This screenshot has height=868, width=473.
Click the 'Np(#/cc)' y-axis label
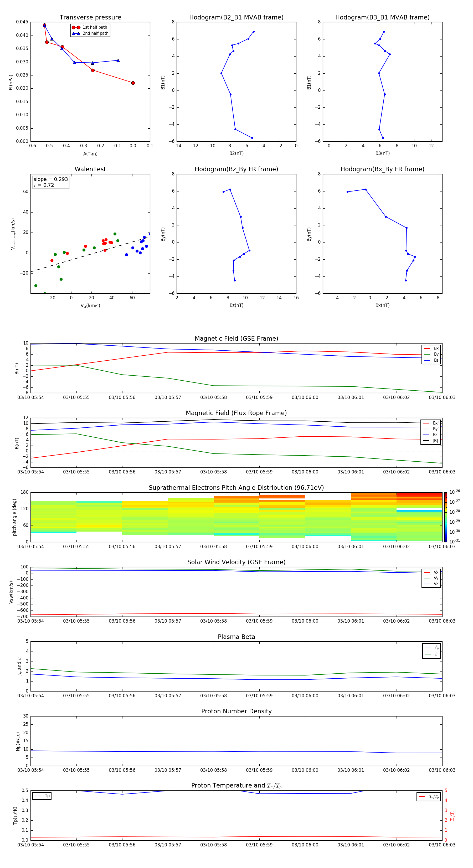pos(18,741)
